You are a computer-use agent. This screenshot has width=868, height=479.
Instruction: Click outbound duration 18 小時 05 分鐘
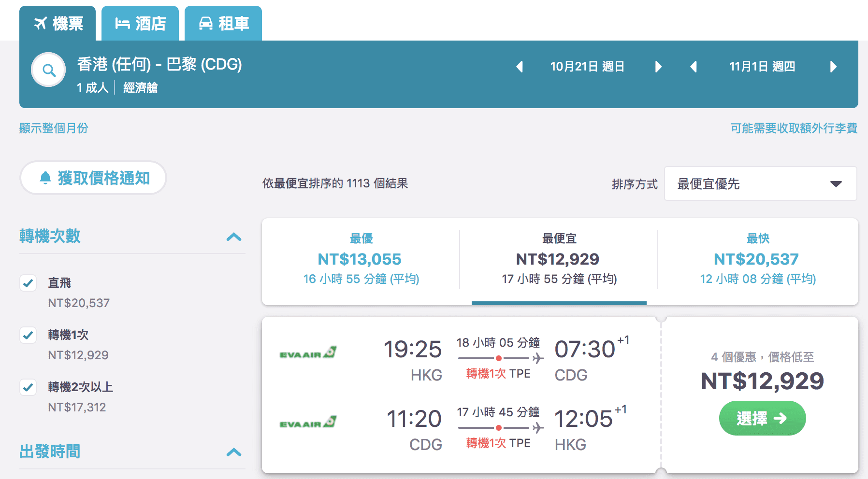[x=498, y=343]
